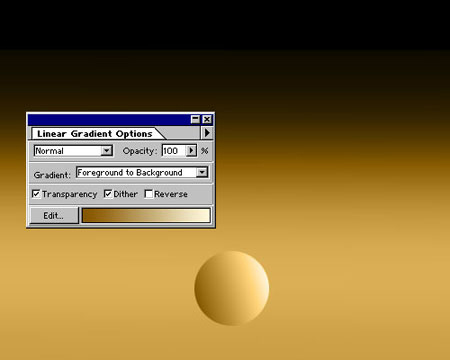Enable the Reverse checkbox
This screenshot has height=360, width=450.
(x=149, y=194)
